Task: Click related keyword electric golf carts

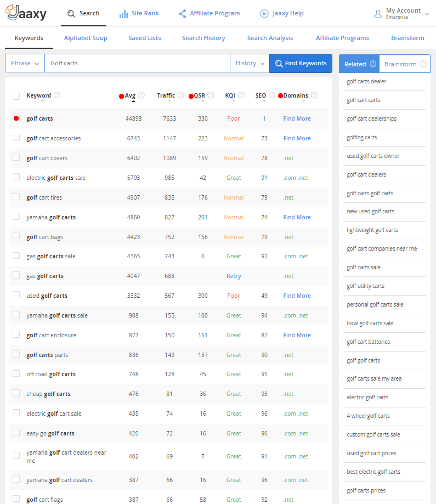Action: (367, 397)
